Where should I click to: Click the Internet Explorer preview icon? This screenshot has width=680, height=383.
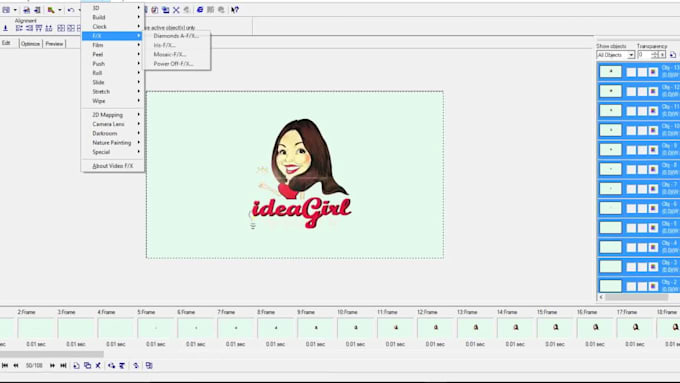click(x=200, y=10)
